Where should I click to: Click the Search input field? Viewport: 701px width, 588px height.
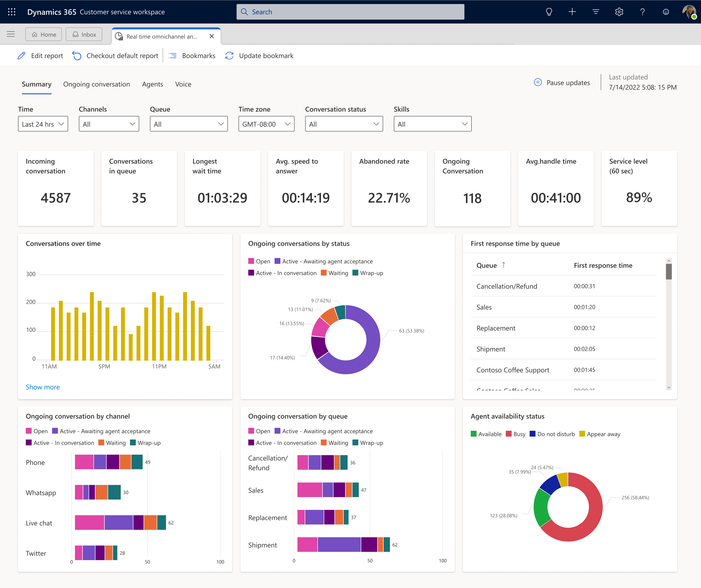point(350,12)
